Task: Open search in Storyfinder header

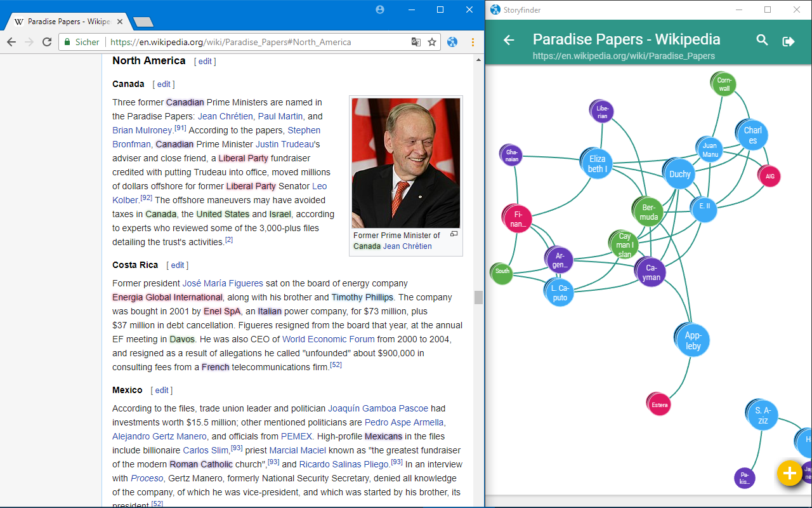Action: click(762, 40)
